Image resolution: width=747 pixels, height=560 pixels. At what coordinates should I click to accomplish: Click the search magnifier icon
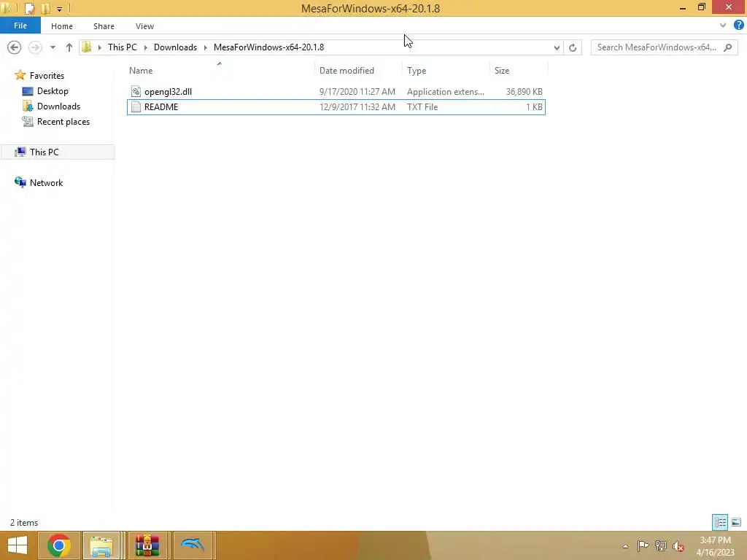point(728,47)
